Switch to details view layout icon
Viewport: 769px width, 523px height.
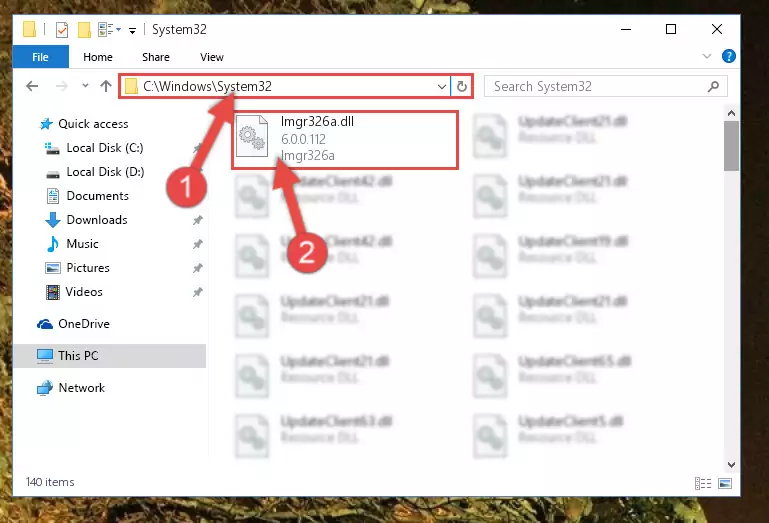(x=703, y=484)
